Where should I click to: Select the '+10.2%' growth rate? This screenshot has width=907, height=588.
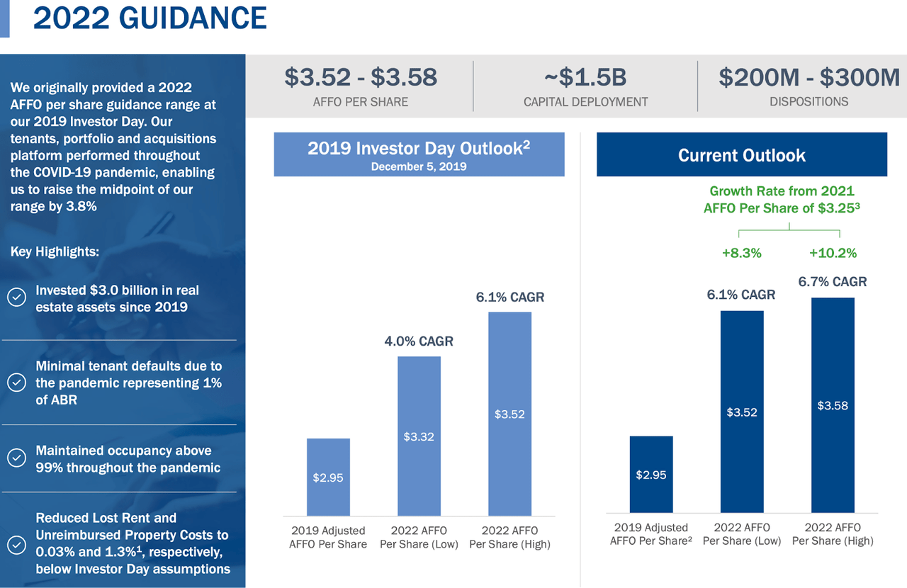(x=833, y=253)
